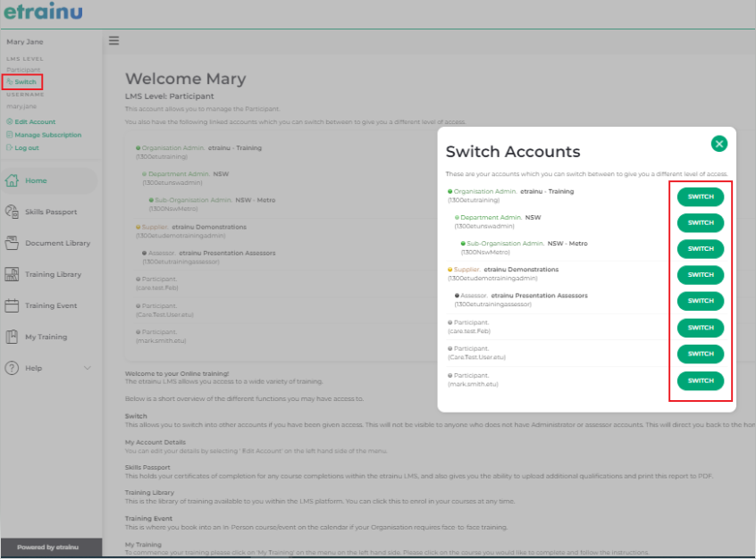The height and width of the screenshot is (559, 756).
Task: Switch to Organisation Admin etrainu Training account
Action: point(700,196)
